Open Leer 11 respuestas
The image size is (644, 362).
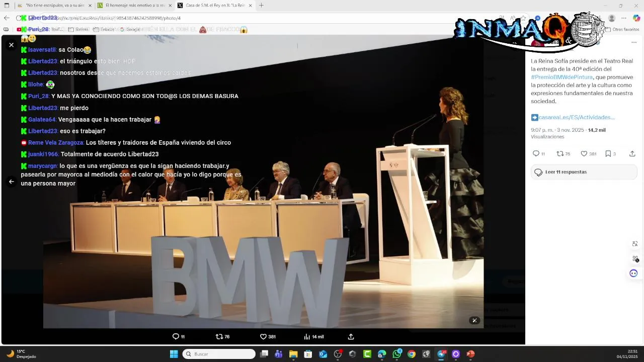[584, 172]
